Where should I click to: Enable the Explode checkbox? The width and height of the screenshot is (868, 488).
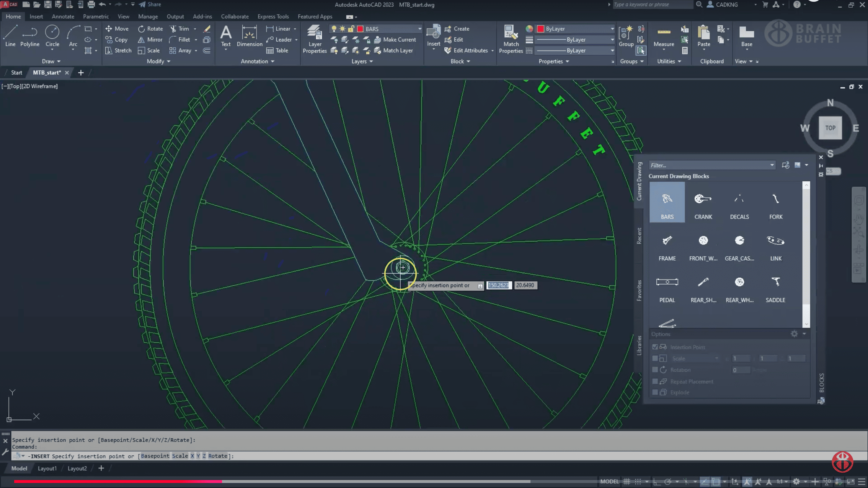(x=655, y=392)
